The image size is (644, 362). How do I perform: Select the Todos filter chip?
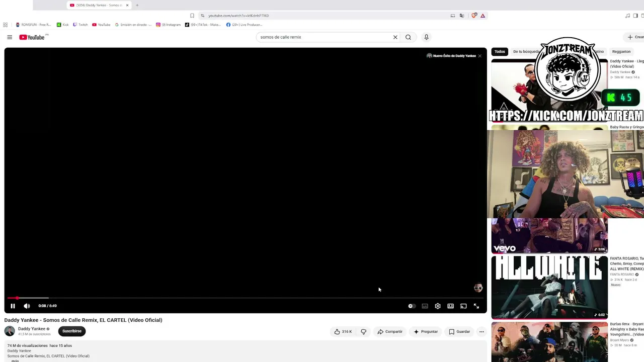[500, 51]
